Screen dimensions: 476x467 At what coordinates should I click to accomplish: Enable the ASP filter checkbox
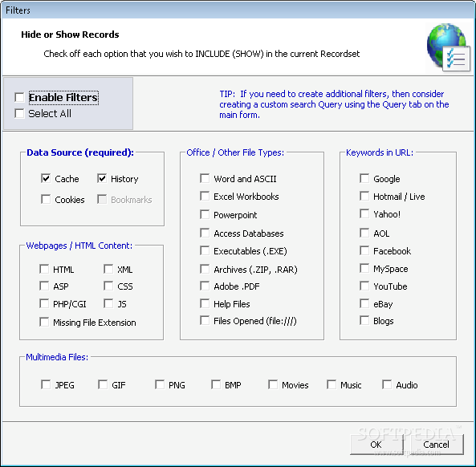pyautogui.click(x=44, y=286)
